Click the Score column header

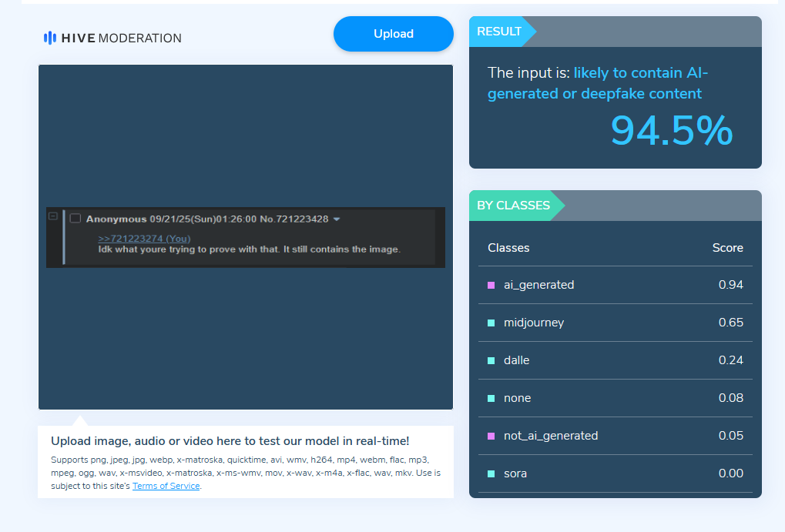click(x=727, y=248)
